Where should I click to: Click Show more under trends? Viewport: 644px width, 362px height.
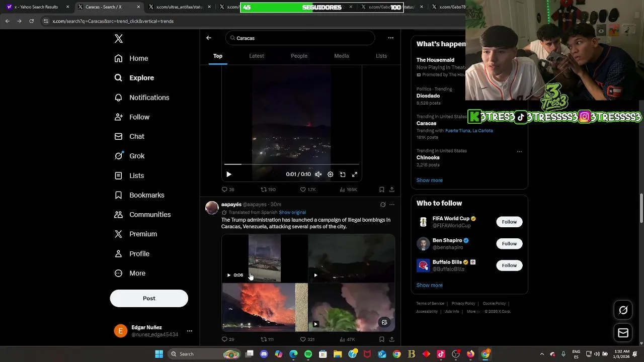coord(430,180)
